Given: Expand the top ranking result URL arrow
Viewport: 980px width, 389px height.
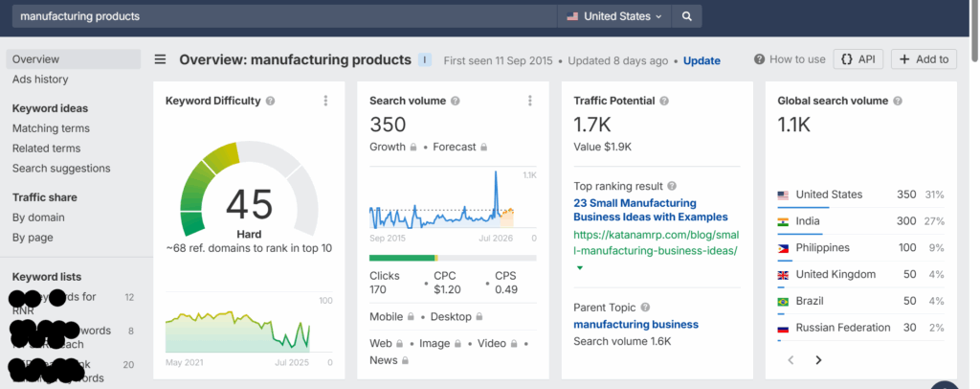Looking at the screenshot, I should click(x=579, y=267).
